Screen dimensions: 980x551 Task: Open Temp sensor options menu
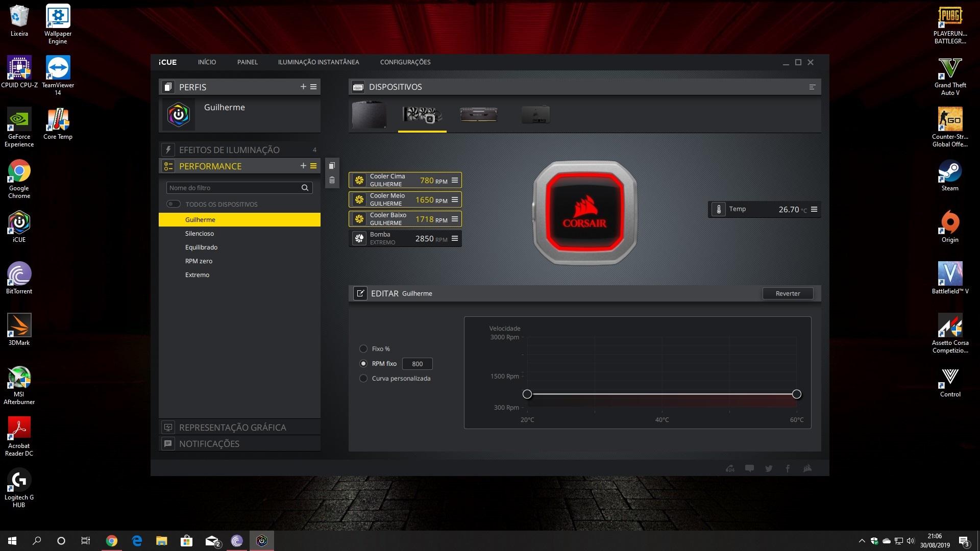(x=814, y=209)
